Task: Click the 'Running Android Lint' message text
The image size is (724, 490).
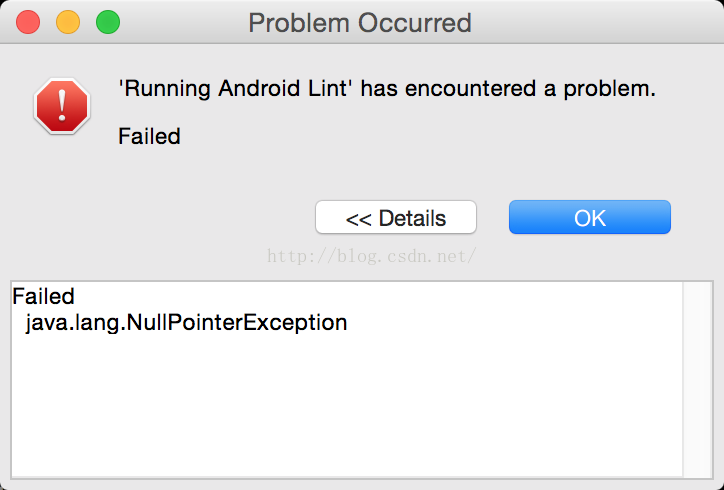Action: tap(387, 88)
